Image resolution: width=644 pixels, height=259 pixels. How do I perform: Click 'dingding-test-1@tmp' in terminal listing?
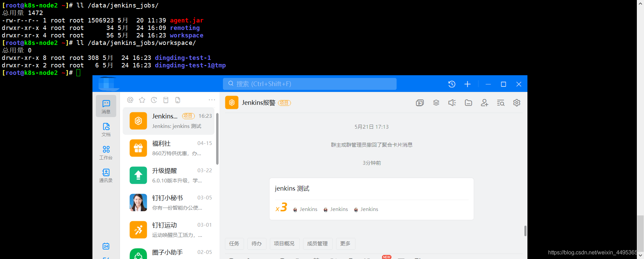coord(190,65)
